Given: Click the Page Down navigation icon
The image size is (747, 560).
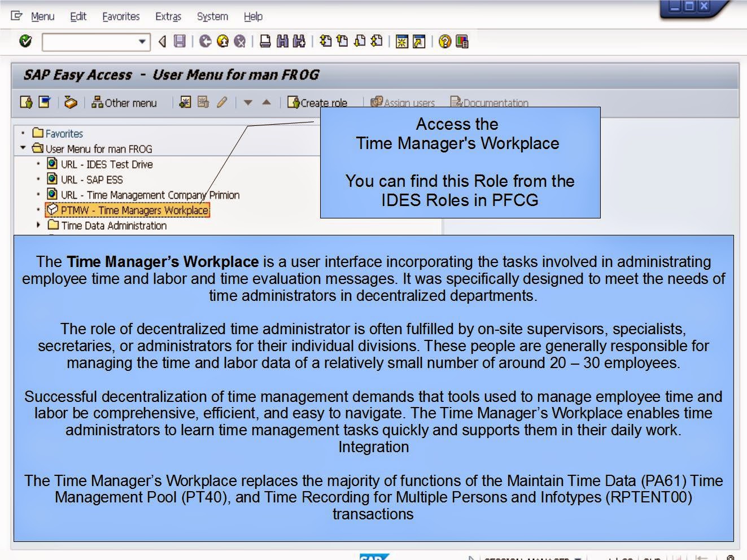Looking at the screenshot, I should (x=360, y=41).
